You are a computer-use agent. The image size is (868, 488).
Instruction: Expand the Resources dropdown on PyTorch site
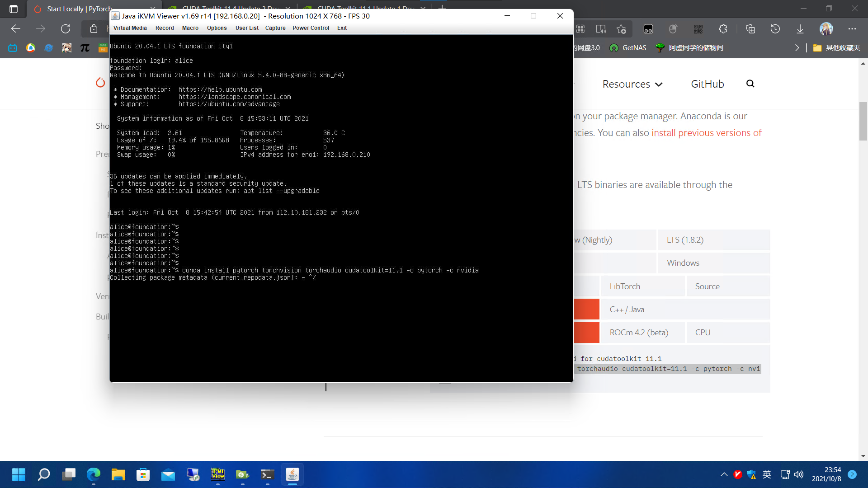[x=632, y=84]
